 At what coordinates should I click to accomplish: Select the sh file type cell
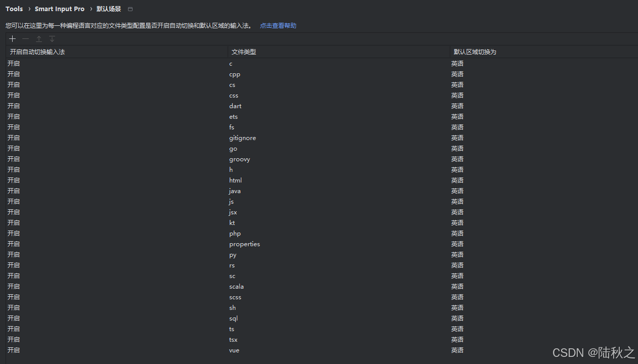(x=232, y=308)
